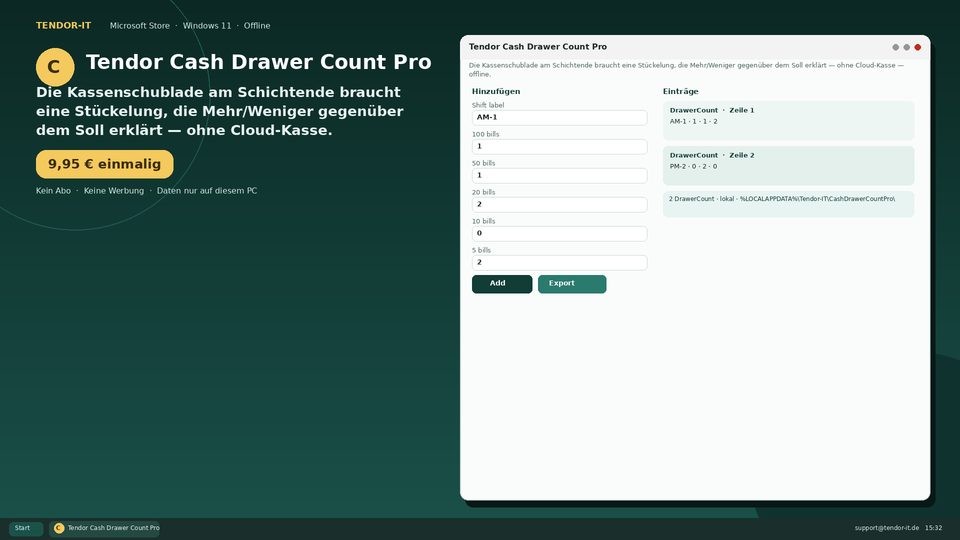Click the Offline text in header
Screen dimensions: 960x540
point(257,26)
